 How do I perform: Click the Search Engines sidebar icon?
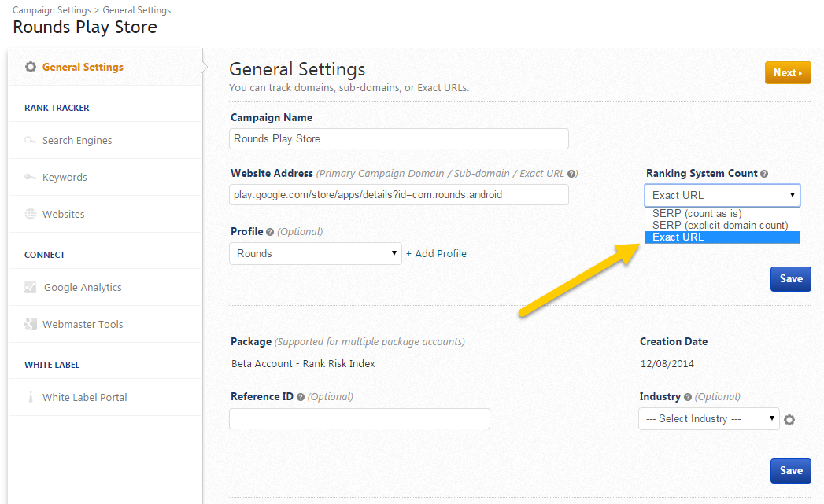tap(31, 141)
